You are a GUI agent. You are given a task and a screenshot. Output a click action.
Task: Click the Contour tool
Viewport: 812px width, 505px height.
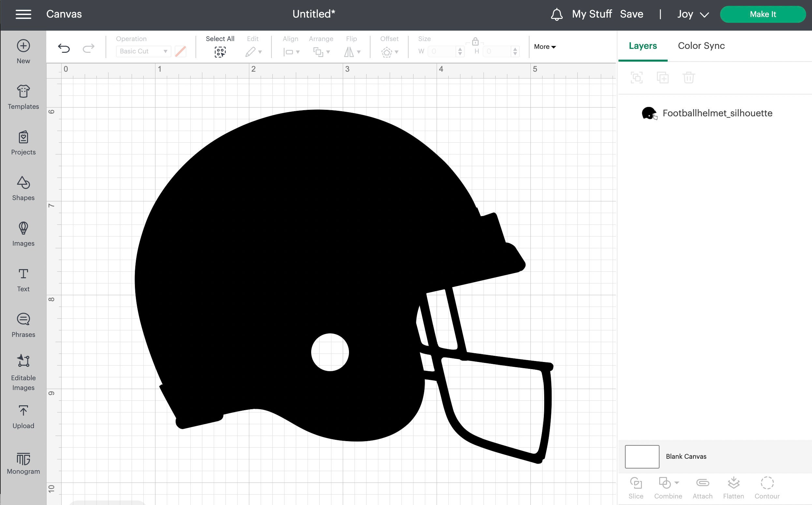point(767,488)
